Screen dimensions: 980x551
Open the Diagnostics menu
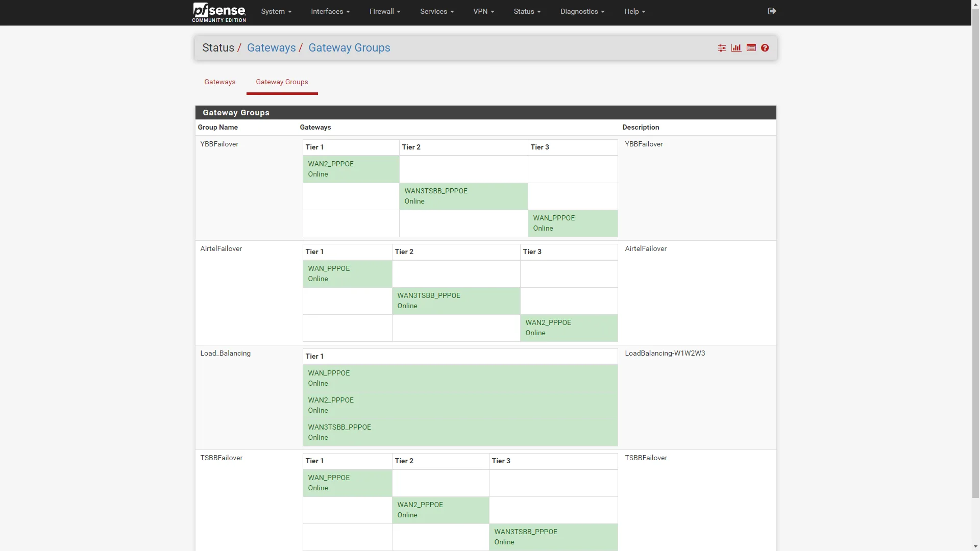582,11
